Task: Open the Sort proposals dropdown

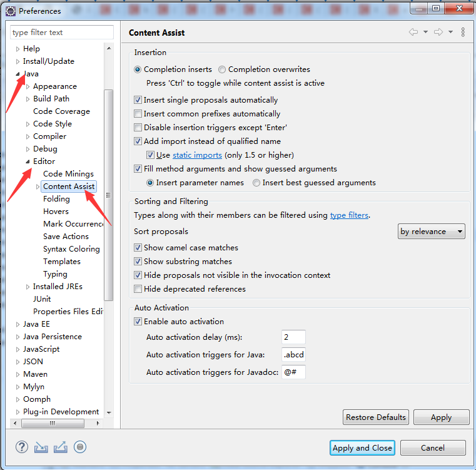Action: pyautogui.click(x=431, y=232)
